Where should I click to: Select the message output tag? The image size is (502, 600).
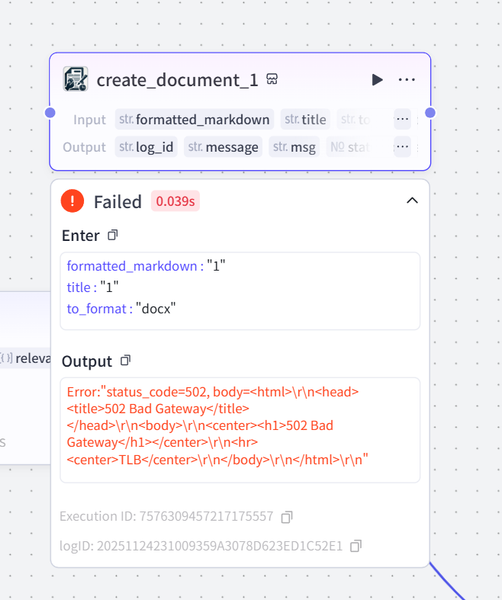[x=223, y=147]
